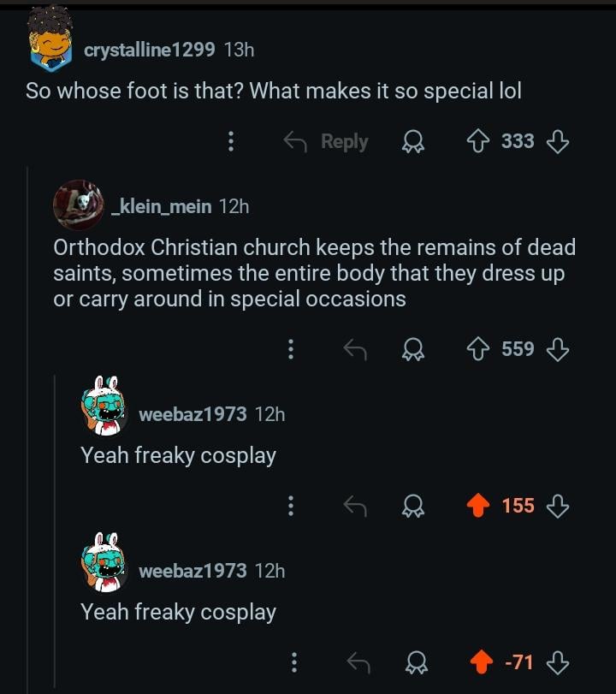This screenshot has height=694, width=616.
Task: Open more options on _klein_mein's comment
Action: pyautogui.click(x=291, y=349)
